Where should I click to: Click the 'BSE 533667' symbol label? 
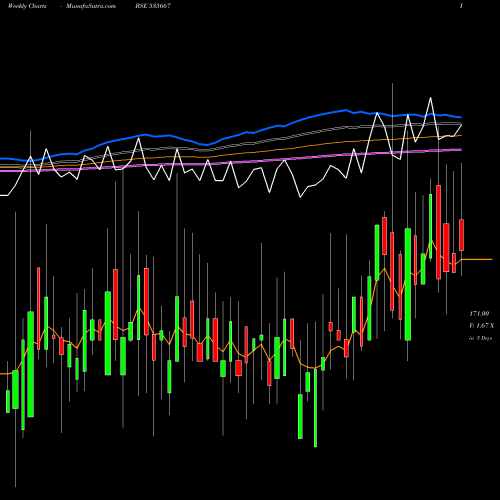tap(153, 6)
